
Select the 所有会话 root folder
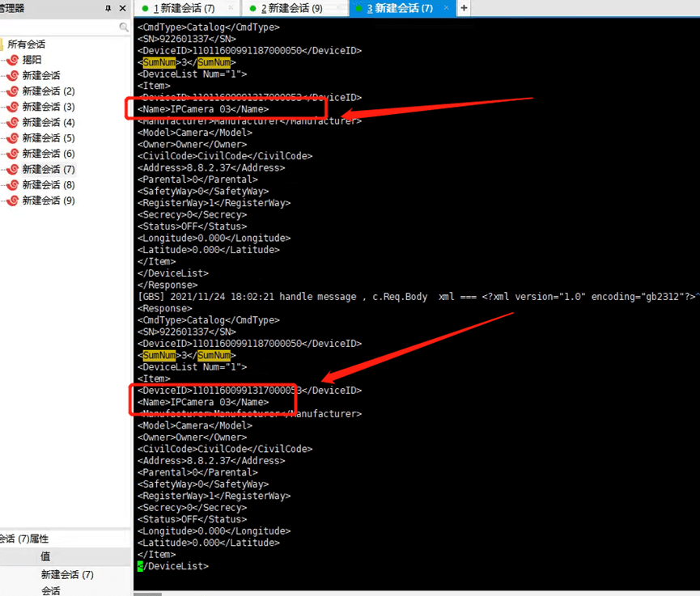point(27,44)
